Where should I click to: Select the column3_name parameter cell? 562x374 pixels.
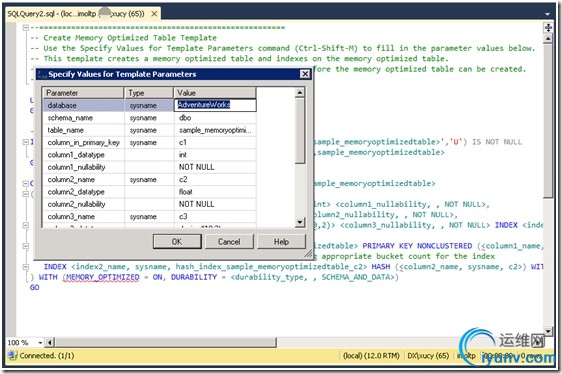tap(84, 217)
